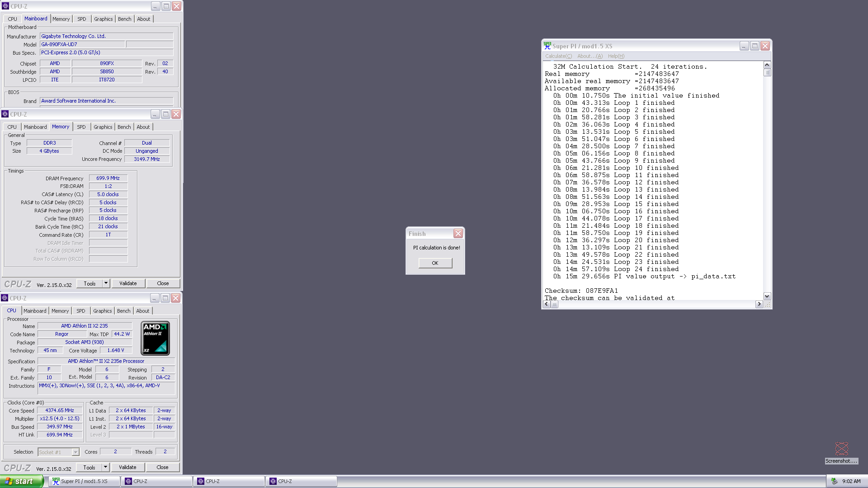This screenshot has width=868, height=488.
Task: Switch to CPU tab in Mainboard window
Action: coord(12,19)
